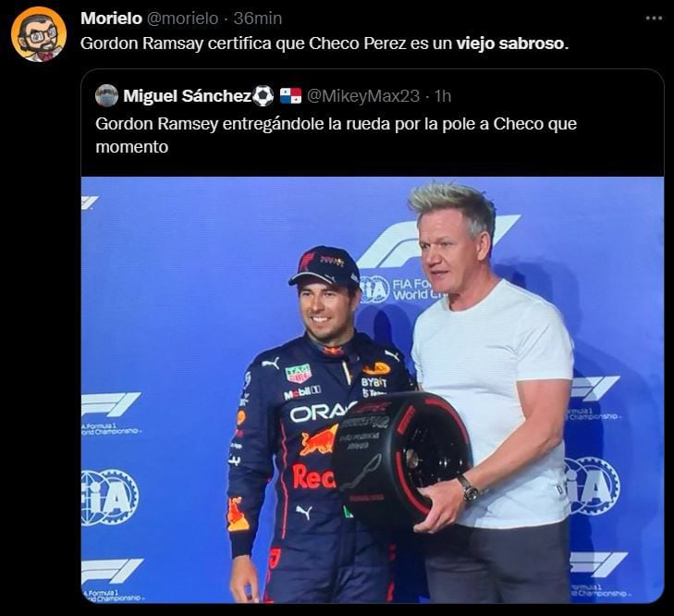Click the Morielo display name
This screenshot has height=616, width=674.
[x=111, y=18]
